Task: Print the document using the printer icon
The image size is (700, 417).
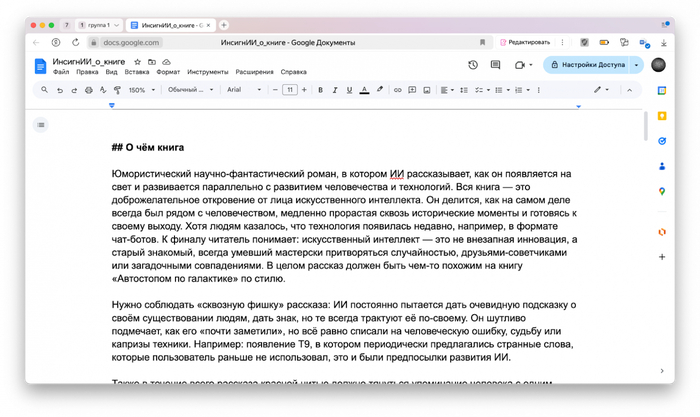Action: coord(88,90)
